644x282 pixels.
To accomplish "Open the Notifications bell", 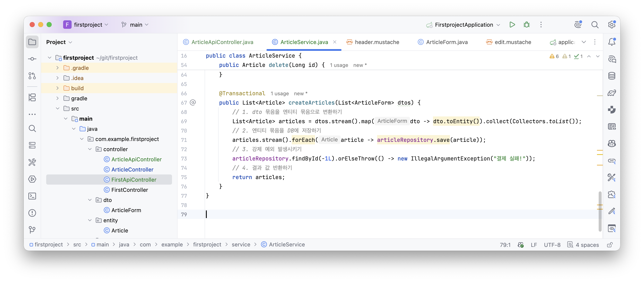I will tap(612, 42).
